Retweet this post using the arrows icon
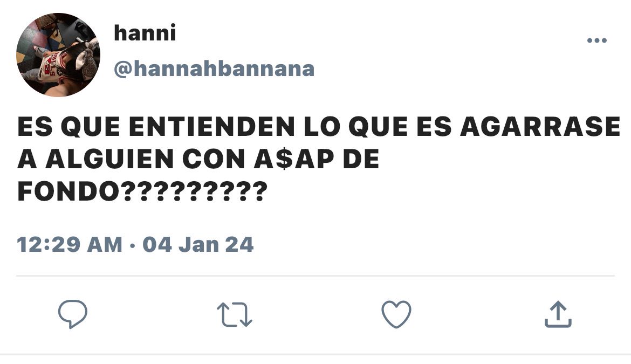 pyautogui.click(x=235, y=314)
